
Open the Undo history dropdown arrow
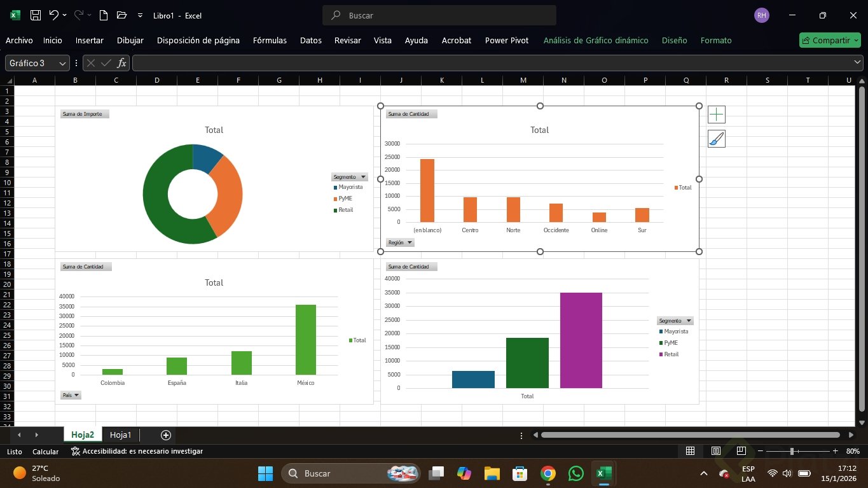65,15
